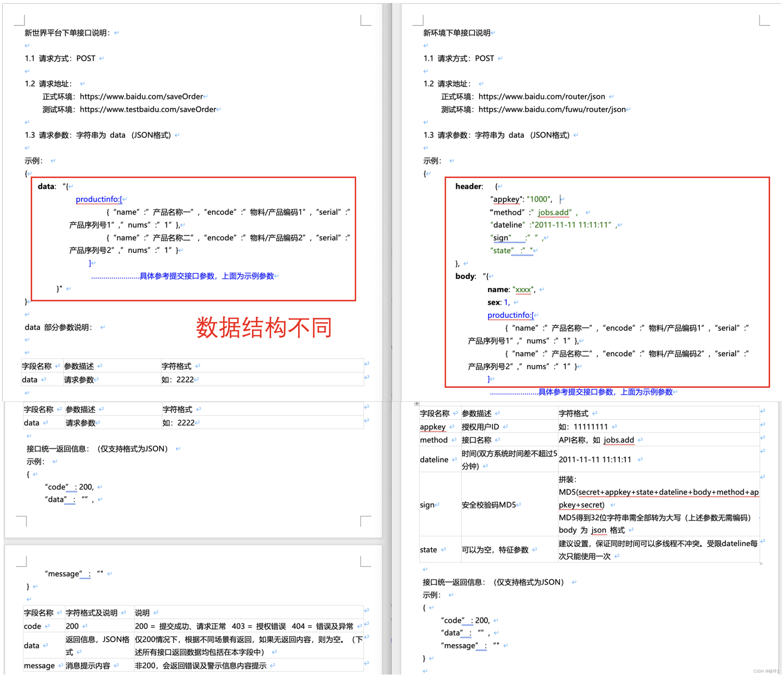Click the '如：11111111' table cell
The width and height of the screenshot is (784, 676).
click(658, 427)
